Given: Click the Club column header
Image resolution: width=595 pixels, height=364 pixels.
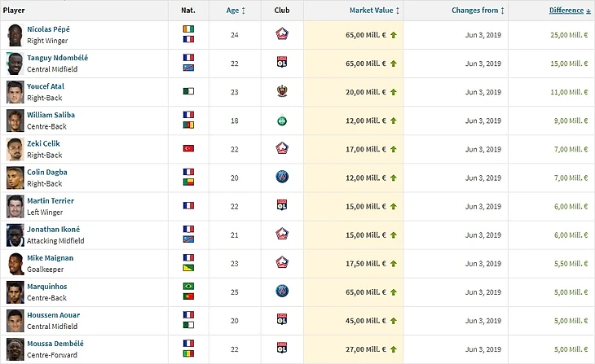Looking at the screenshot, I should tap(282, 11).
